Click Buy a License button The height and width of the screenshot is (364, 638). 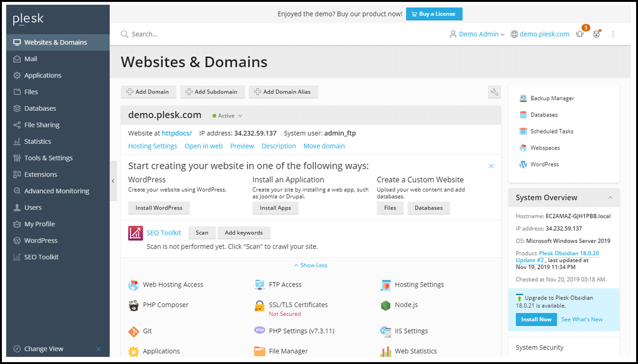[434, 14]
